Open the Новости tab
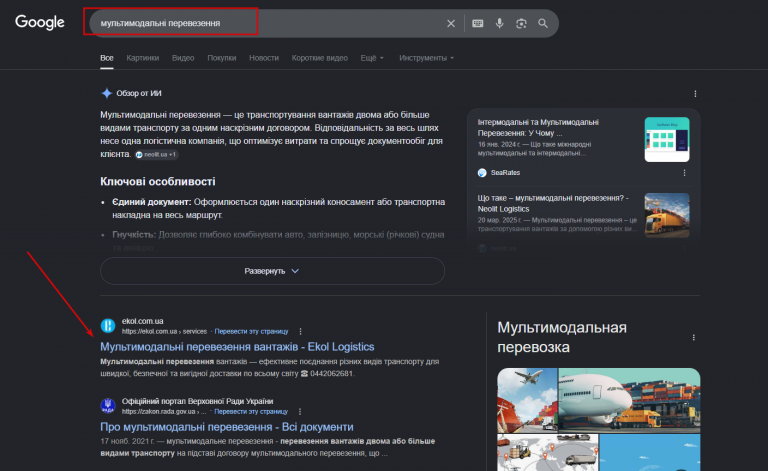The width and height of the screenshot is (768, 471). [264, 58]
